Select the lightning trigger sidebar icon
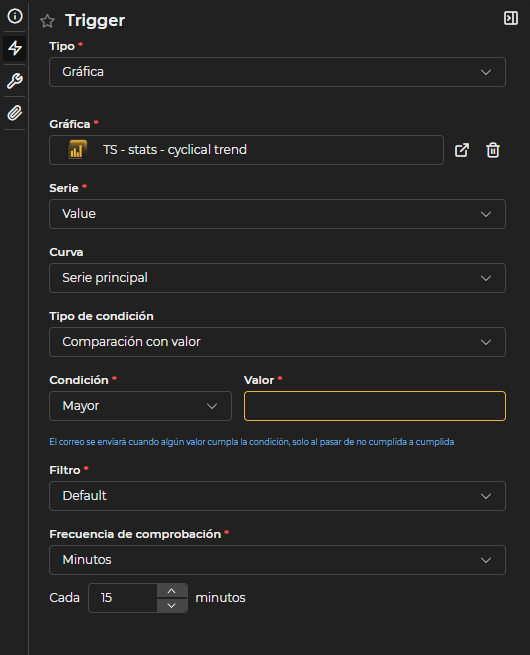Viewport: 530px width, 655px height. 15,48
